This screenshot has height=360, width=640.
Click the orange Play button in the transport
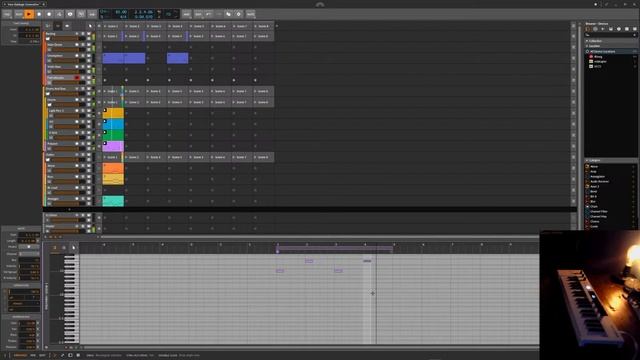[x=29, y=14]
